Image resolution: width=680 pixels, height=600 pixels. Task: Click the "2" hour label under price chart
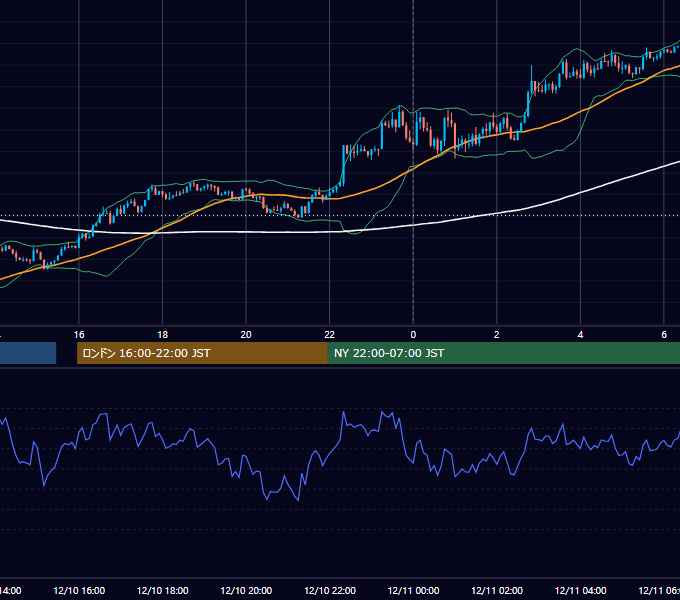point(497,335)
